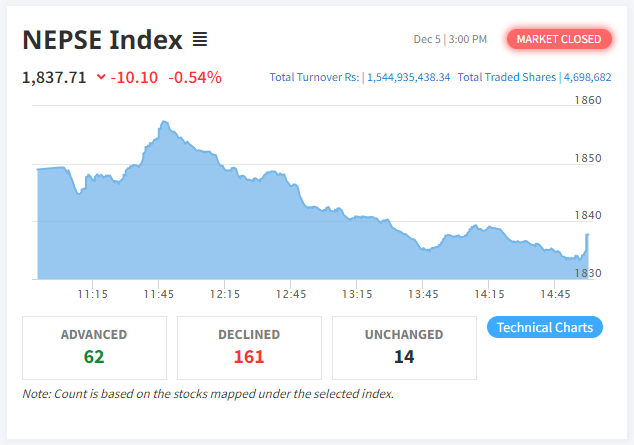Click the Dec 5 date stamp
The height and width of the screenshot is (445, 634).
pyautogui.click(x=425, y=40)
